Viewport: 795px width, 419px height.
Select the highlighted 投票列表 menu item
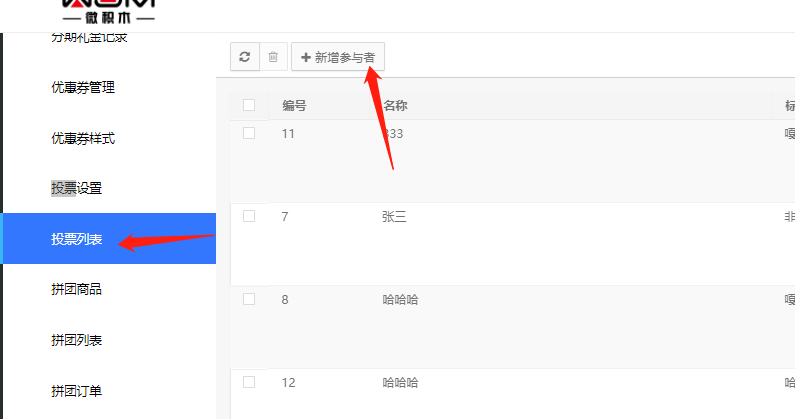click(x=77, y=239)
